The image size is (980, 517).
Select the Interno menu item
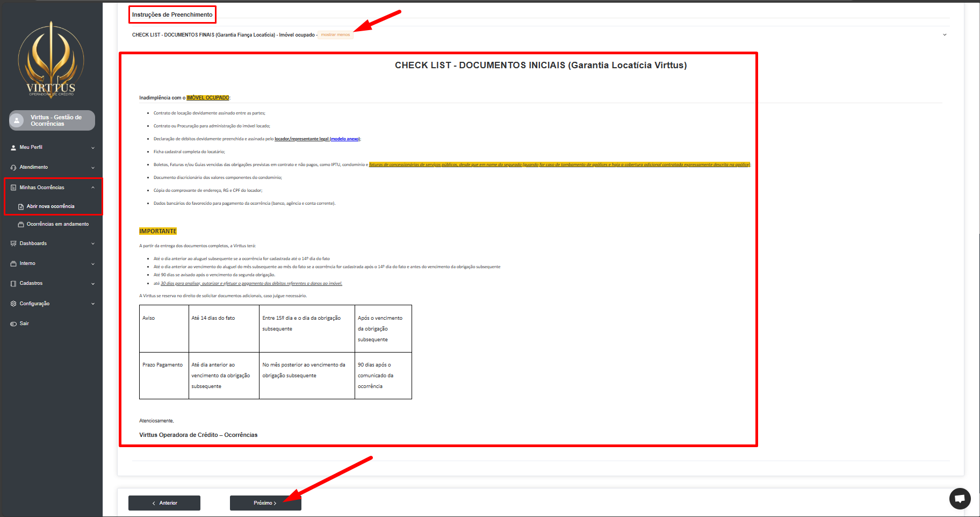coord(27,263)
